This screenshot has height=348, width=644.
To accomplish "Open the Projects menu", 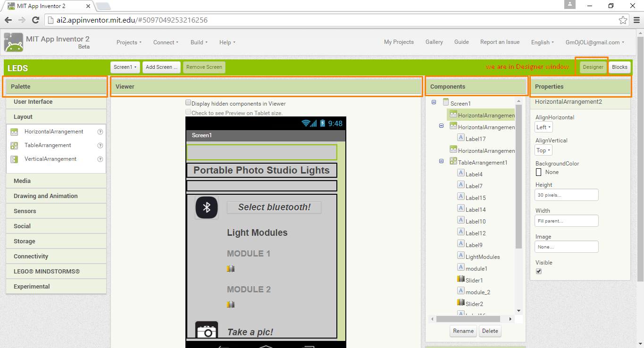I will coord(129,42).
